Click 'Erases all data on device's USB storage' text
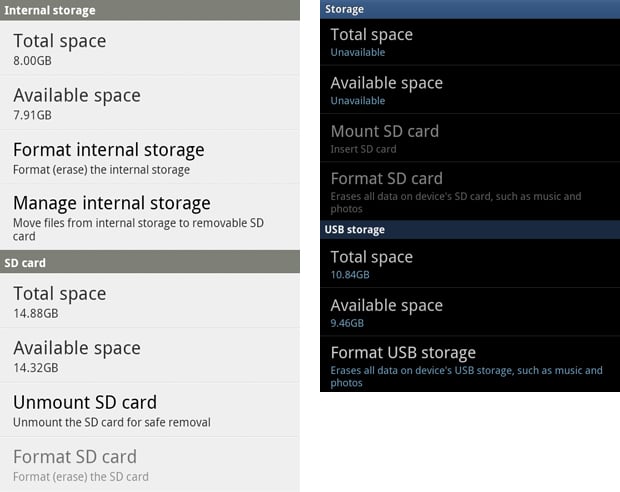620x492 pixels. [x=466, y=377]
